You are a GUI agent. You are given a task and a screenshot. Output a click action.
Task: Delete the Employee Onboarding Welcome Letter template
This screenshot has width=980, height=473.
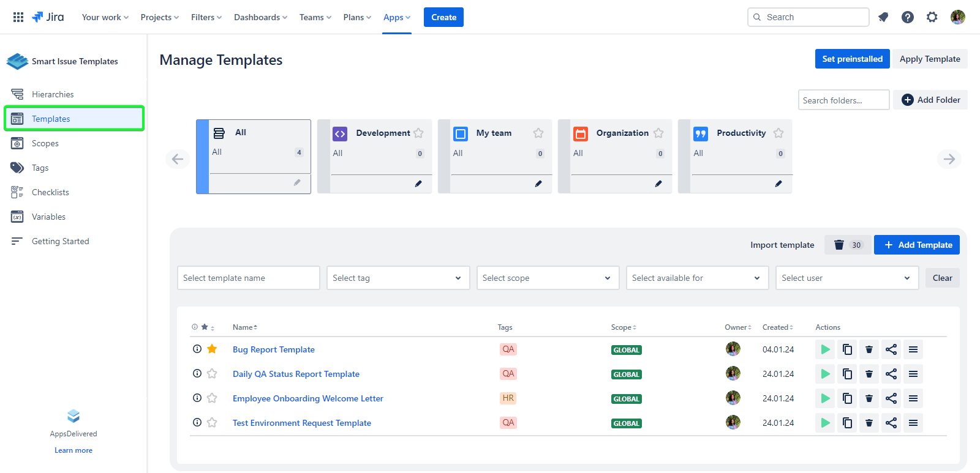(x=869, y=398)
